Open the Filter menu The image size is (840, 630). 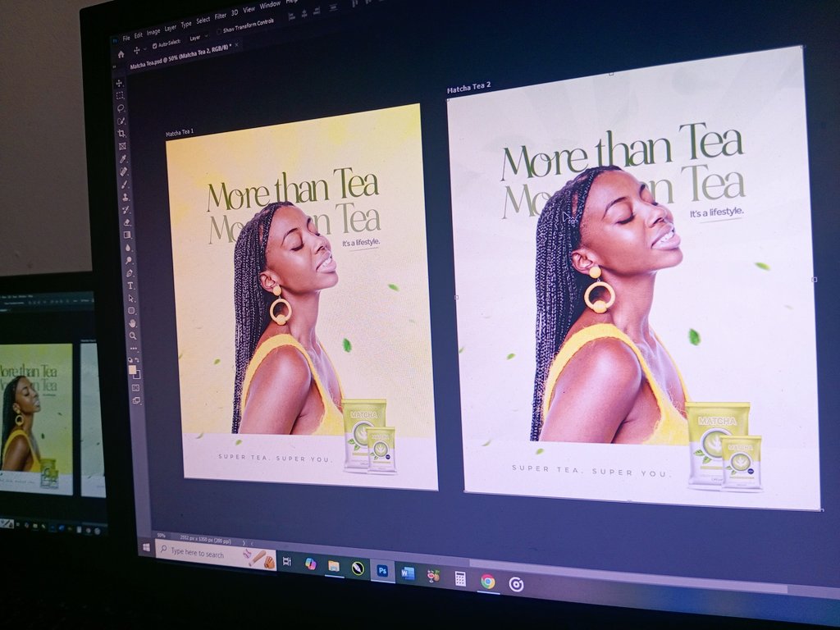(220, 16)
